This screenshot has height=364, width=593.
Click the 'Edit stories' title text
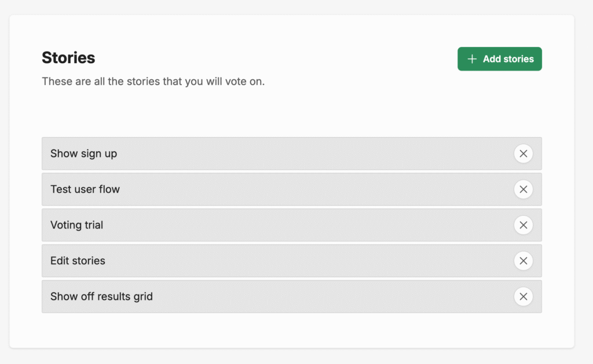78,261
